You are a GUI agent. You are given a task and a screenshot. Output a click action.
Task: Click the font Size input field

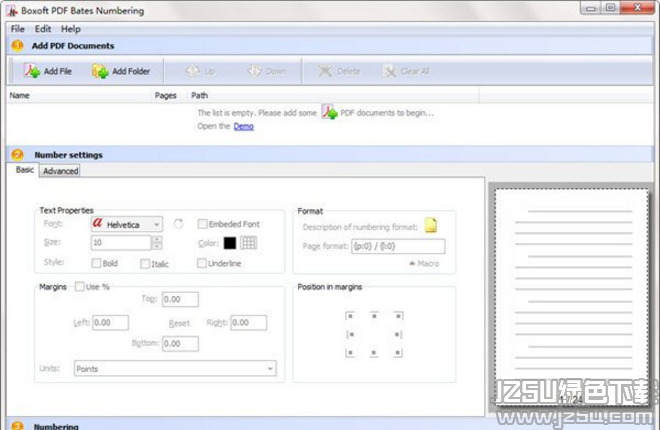tap(121, 242)
